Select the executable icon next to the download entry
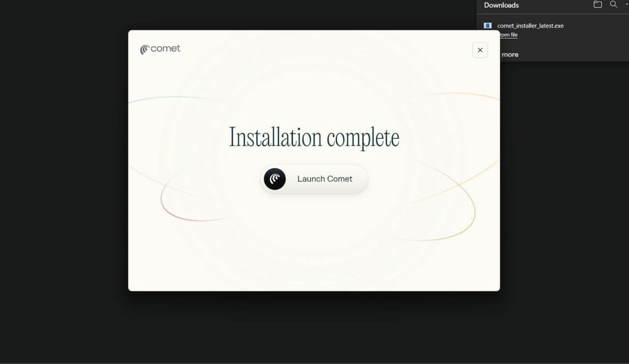Screen dimensions: 629x364 pos(487,25)
